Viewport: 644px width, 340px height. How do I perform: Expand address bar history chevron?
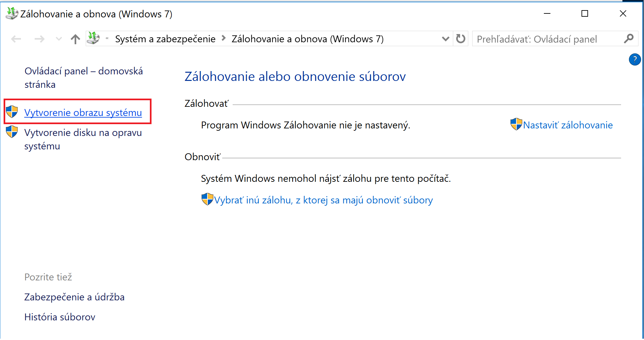[445, 39]
